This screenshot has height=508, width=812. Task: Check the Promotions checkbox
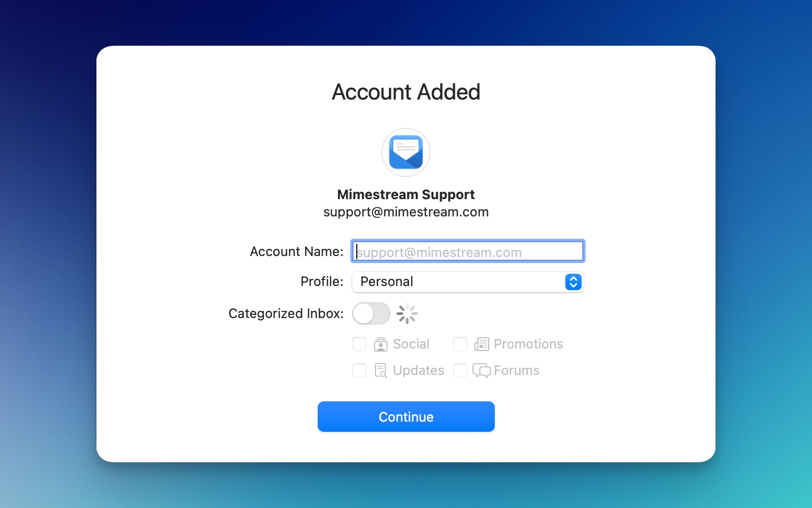pos(461,344)
